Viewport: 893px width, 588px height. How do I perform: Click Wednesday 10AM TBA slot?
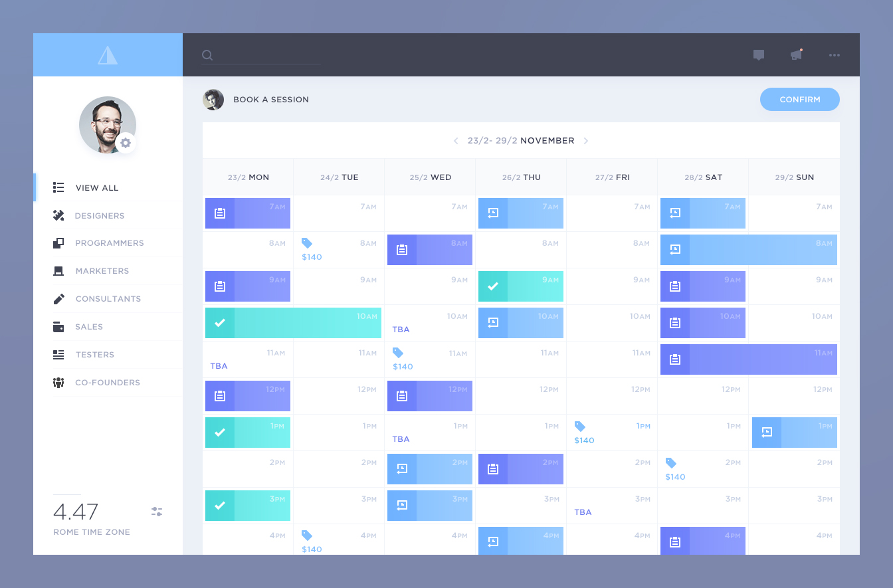430,323
